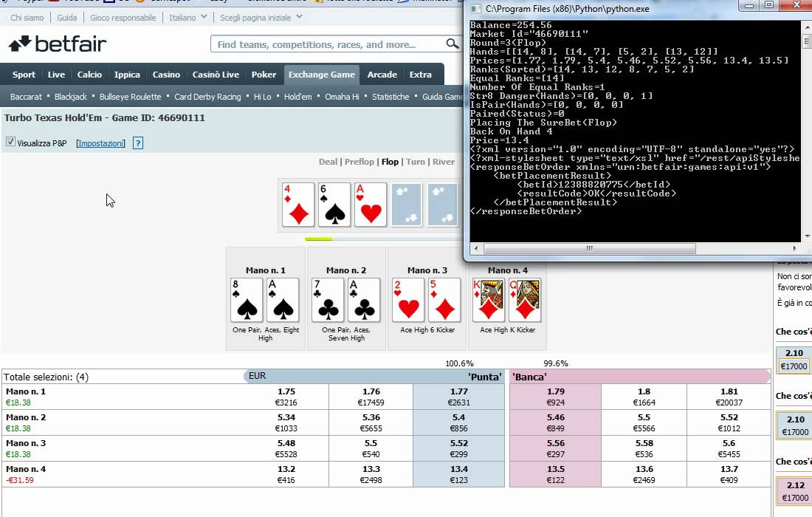Back Mano n. 3 at 5.52
812x517 pixels.
pyautogui.click(x=459, y=448)
